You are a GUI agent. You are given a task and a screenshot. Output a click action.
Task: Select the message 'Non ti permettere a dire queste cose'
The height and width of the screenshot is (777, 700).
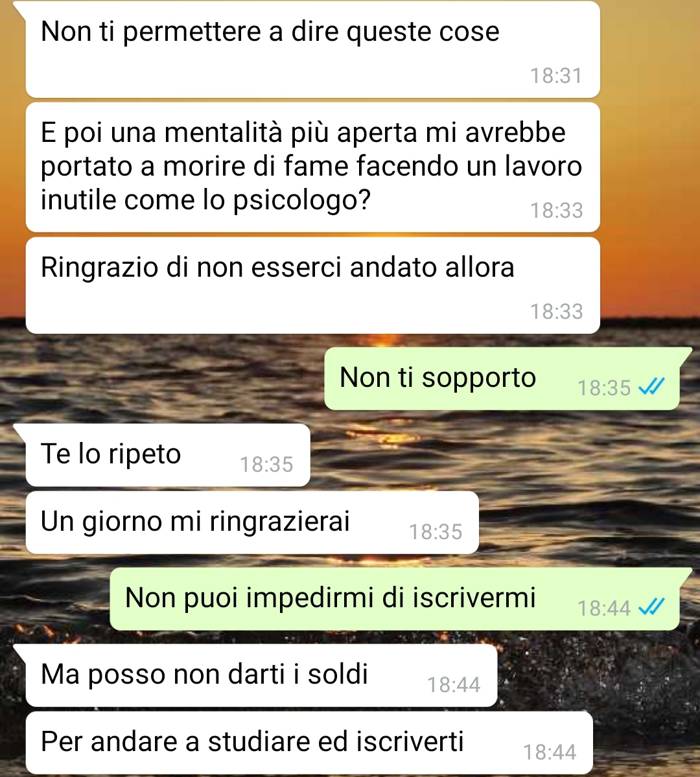pos(313,49)
